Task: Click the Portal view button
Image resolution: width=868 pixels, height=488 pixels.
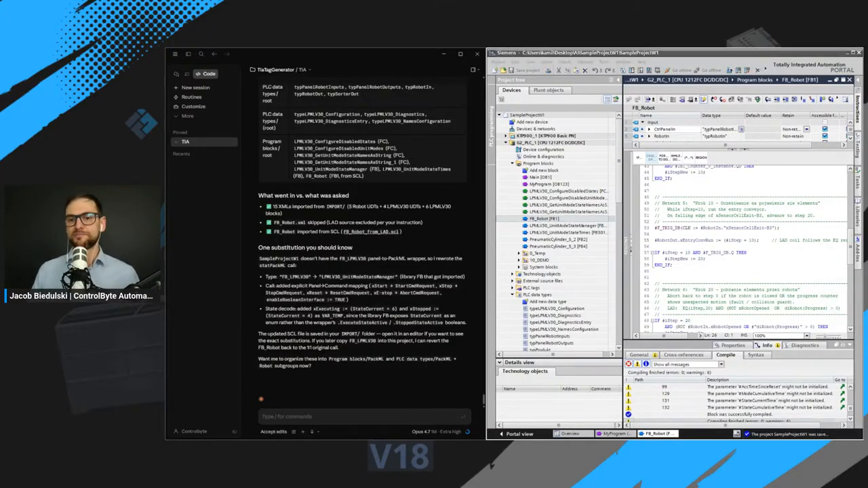Action: tap(516, 434)
